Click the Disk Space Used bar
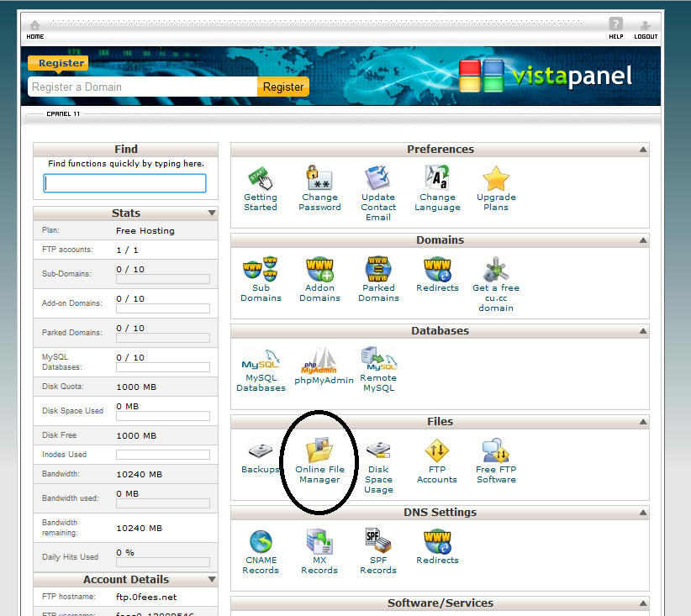The image size is (691, 616). click(163, 416)
